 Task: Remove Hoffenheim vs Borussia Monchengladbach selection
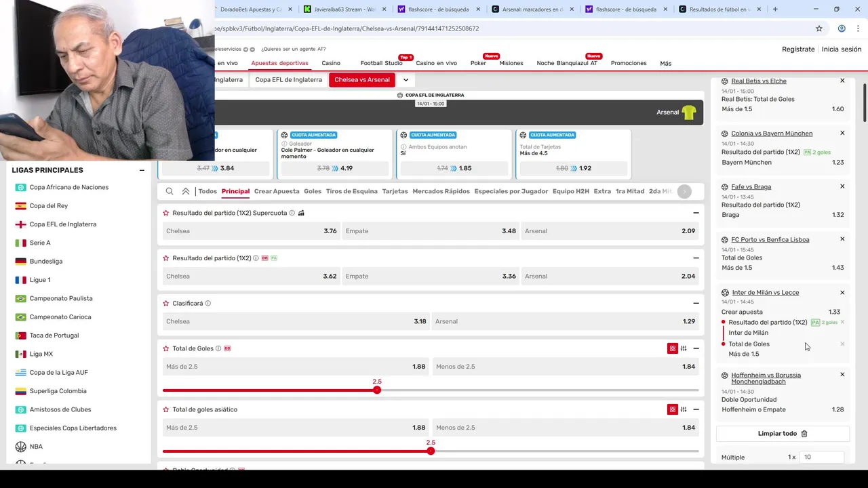click(842, 375)
